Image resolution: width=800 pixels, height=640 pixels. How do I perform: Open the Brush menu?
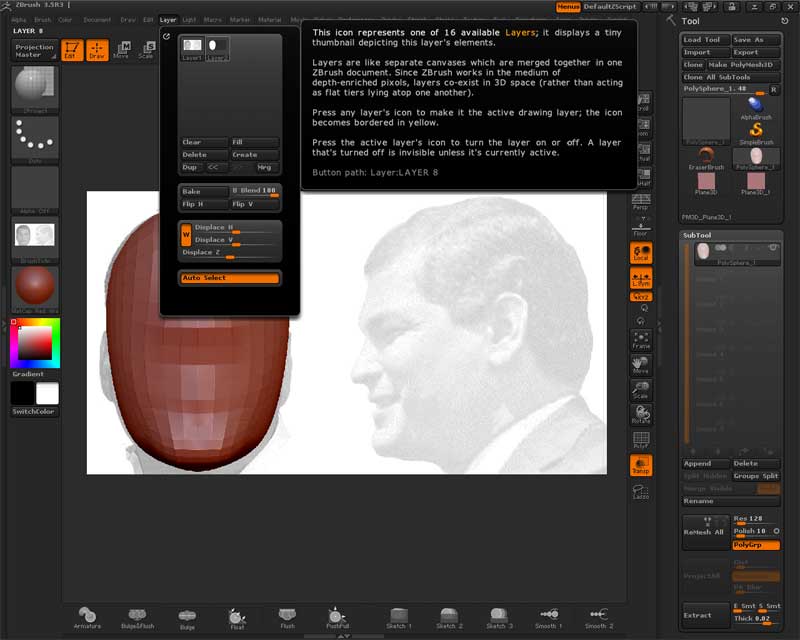click(x=42, y=20)
